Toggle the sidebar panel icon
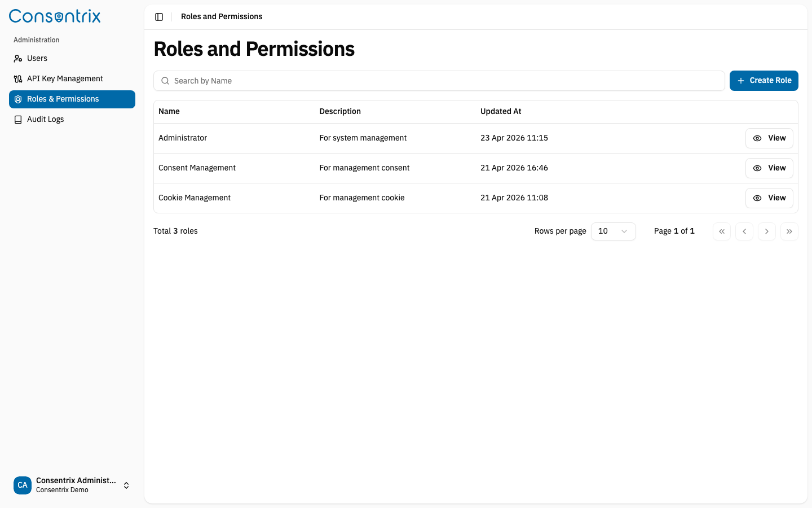 point(159,17)
